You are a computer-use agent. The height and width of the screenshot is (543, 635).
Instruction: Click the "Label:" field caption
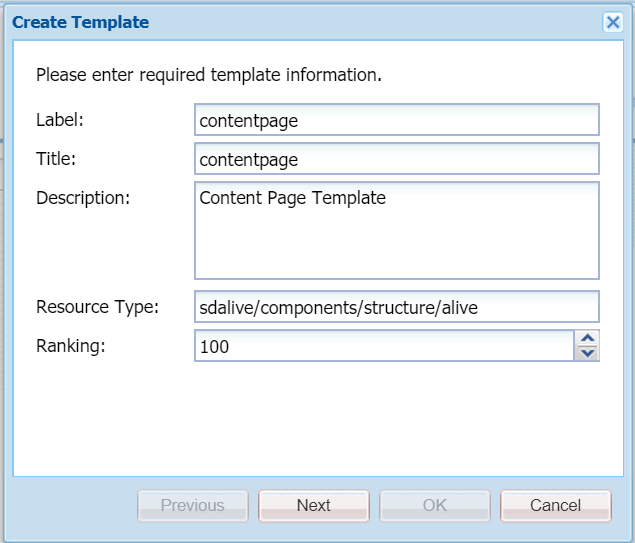(x=60, y=120)
